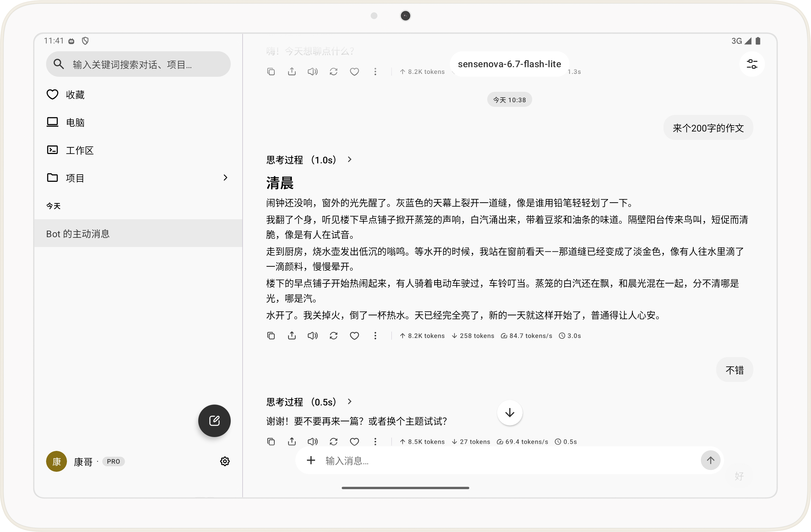Open more options for top greeting message
Image resolution: width=811 pixels, height=532 pixels.
tap(375, 72)
